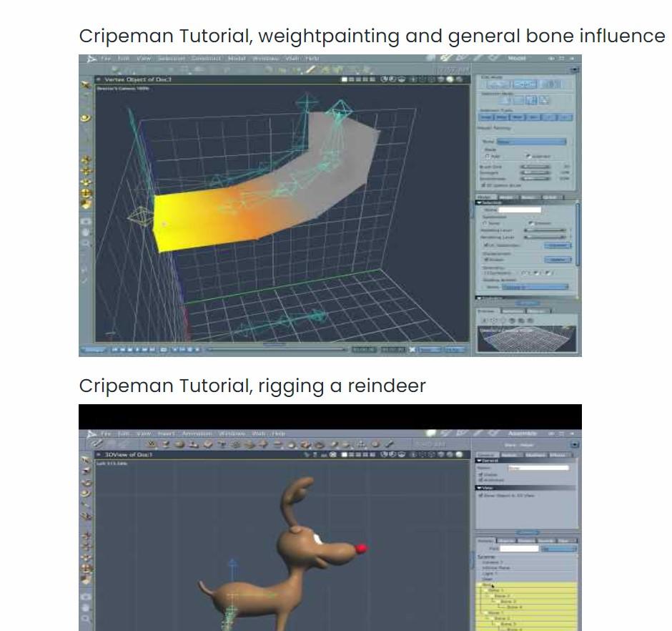The width and height of the screenshot is (672, 631).
Task: Click the bone tool at right end of reindeer top toolbar
Action: pyautogui.click(x=389, y=444)
